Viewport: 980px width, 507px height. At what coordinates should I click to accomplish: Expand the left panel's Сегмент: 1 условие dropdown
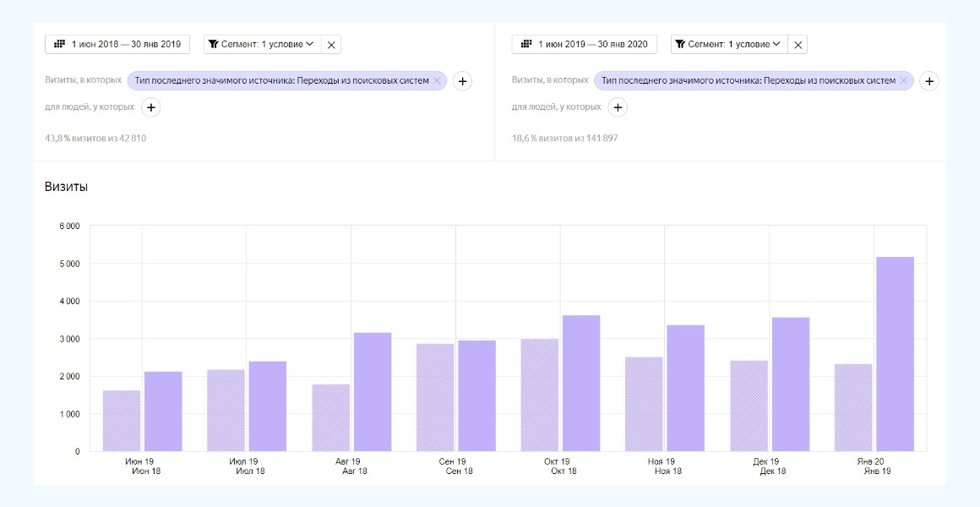262,44
